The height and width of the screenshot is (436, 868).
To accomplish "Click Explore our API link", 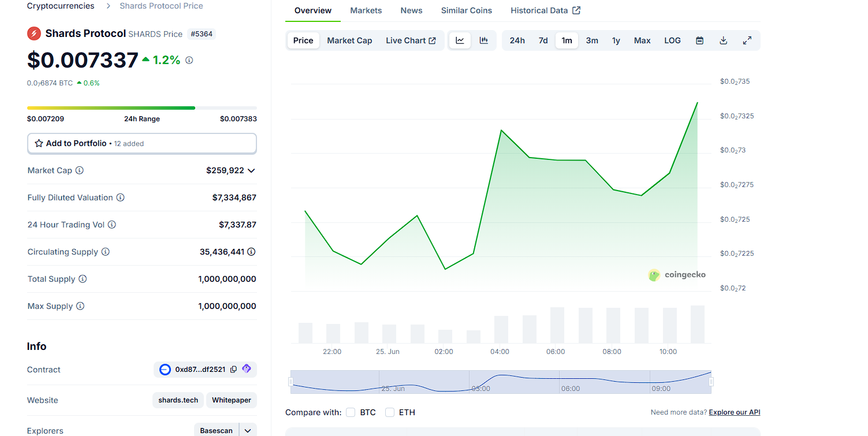I will tap(735, 412).
